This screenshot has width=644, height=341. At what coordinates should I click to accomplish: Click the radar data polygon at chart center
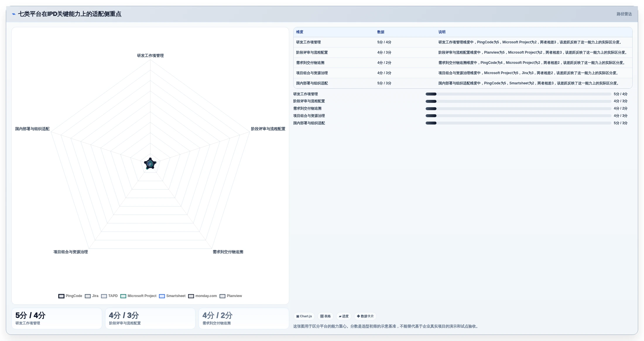150,164
